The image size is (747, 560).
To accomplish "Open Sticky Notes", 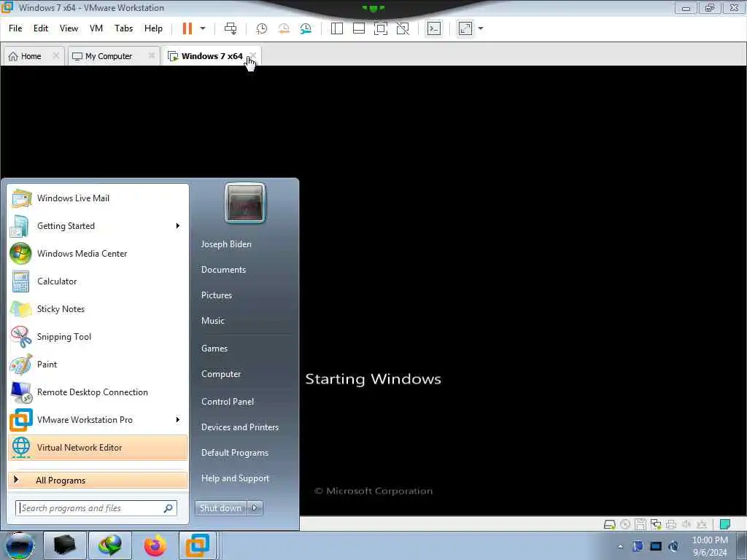I will point(98,309).
